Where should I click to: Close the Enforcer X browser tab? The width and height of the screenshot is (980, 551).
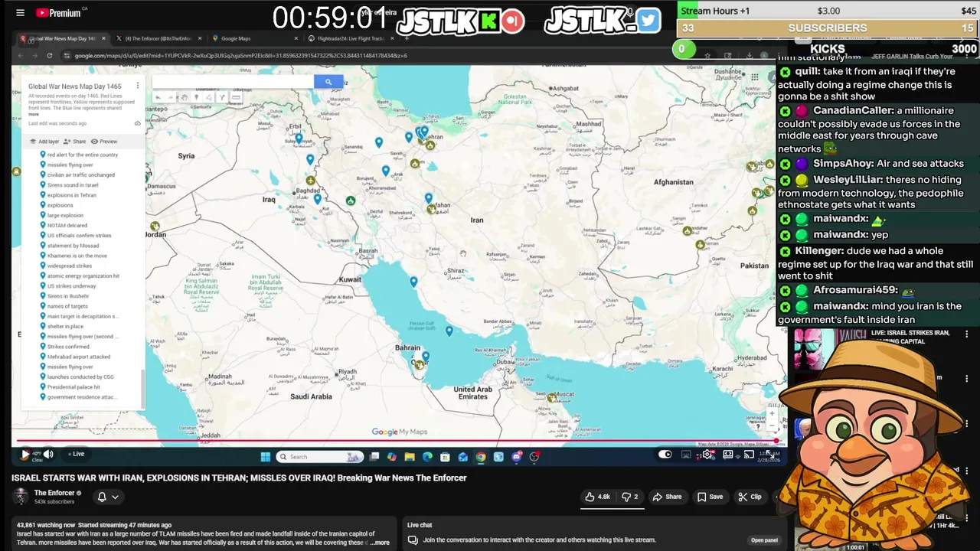point(201,38)
